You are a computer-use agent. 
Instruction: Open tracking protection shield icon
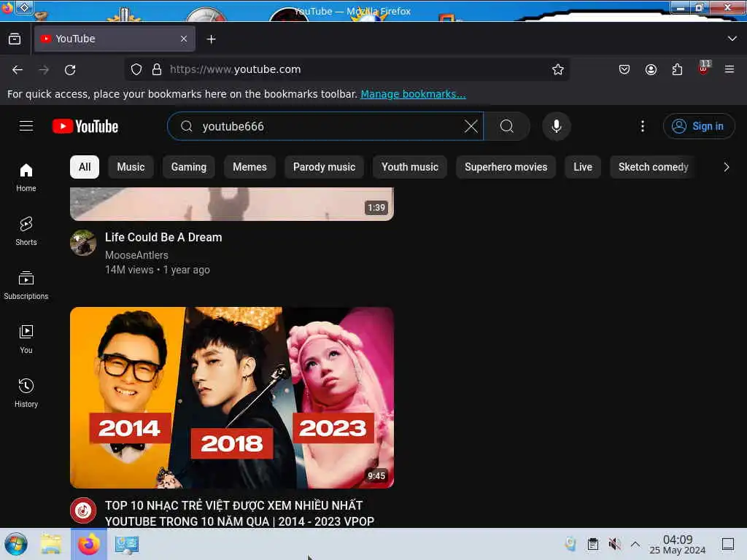136,69
